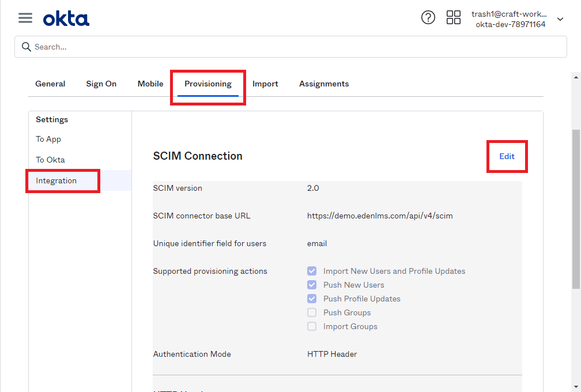Click the 'Authentication Mode' label
Viewport: 581px width, 392px height.
[x=192, y=354]
